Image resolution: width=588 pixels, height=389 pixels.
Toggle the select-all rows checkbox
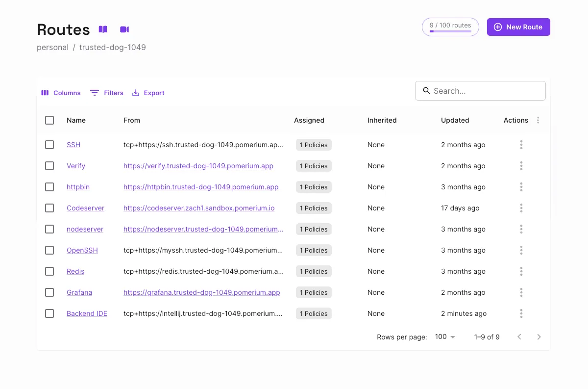point(49,120)
